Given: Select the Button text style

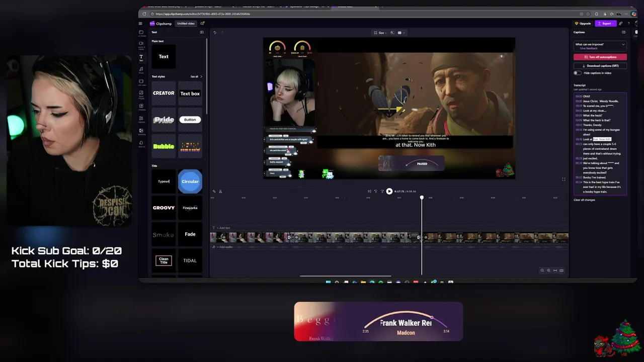Looking at the screenshot, I should coord(190,120).
